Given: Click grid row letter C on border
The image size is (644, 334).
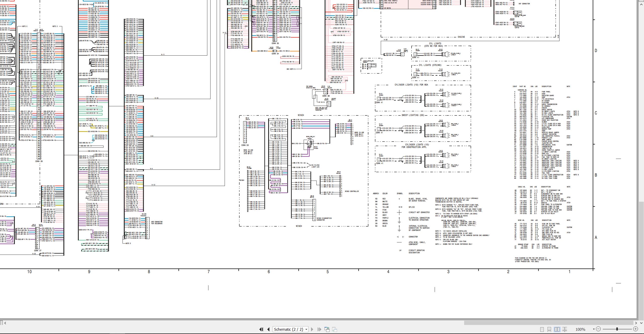Looking at the screenshot, I should pyautogui.click(x=596, y=113).
